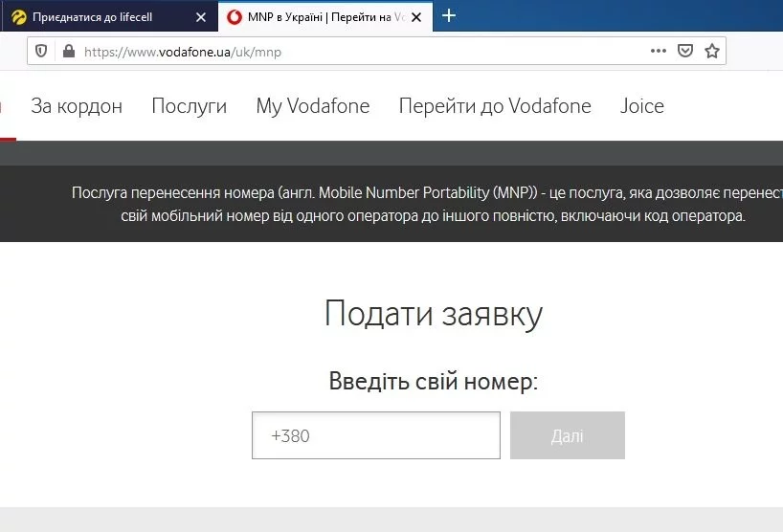Open page actions three-dots menu
Screen dimensions: 783x532
(x=659, y=51)
